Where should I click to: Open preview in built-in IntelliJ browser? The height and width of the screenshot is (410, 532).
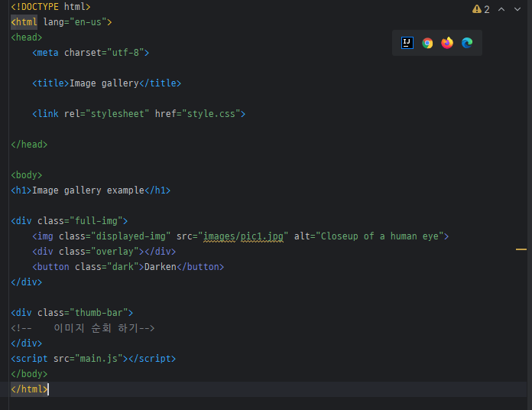[x=407, y=43]
